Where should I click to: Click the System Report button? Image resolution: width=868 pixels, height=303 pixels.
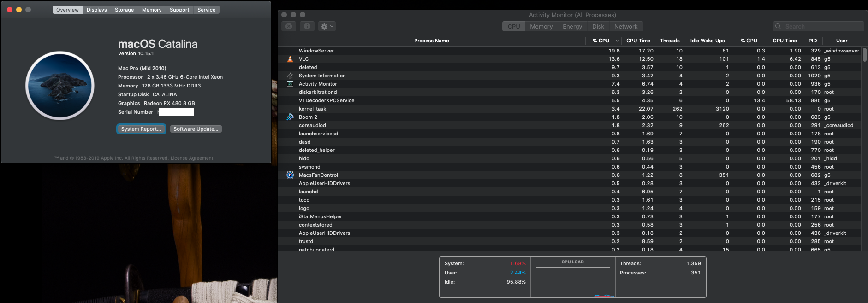coord(141,129)
